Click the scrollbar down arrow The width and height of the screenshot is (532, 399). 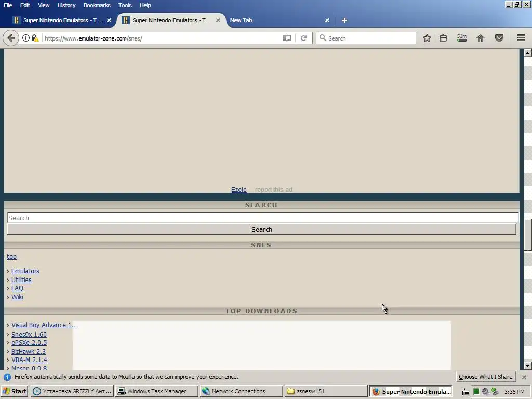527,366
